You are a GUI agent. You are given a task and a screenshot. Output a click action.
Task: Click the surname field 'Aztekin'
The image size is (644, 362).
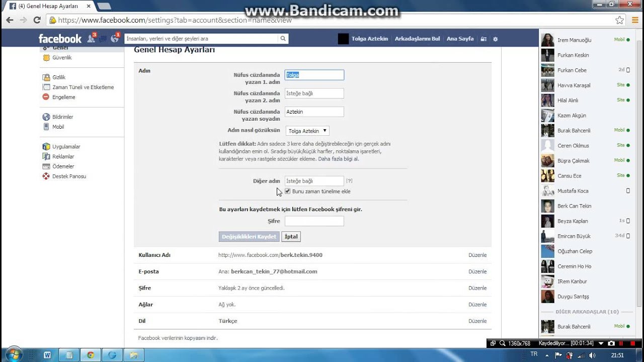(x=314, y=112)
